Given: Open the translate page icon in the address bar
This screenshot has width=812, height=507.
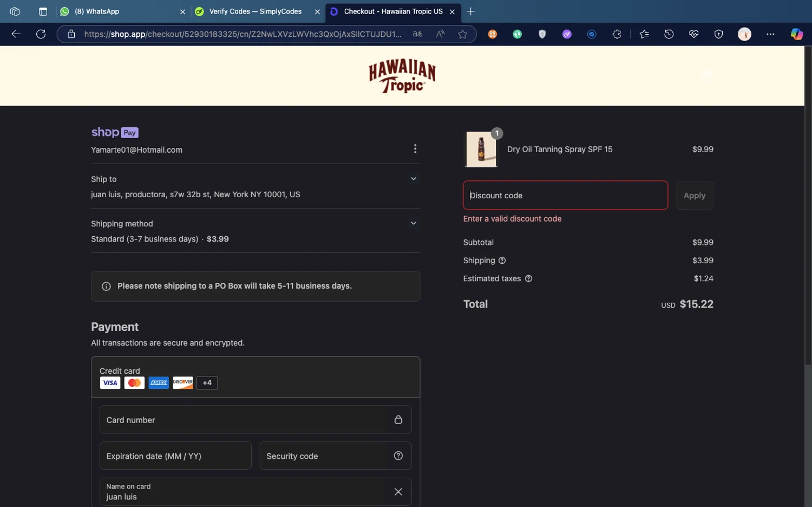Looking at the screenshot, I should 417,34.
